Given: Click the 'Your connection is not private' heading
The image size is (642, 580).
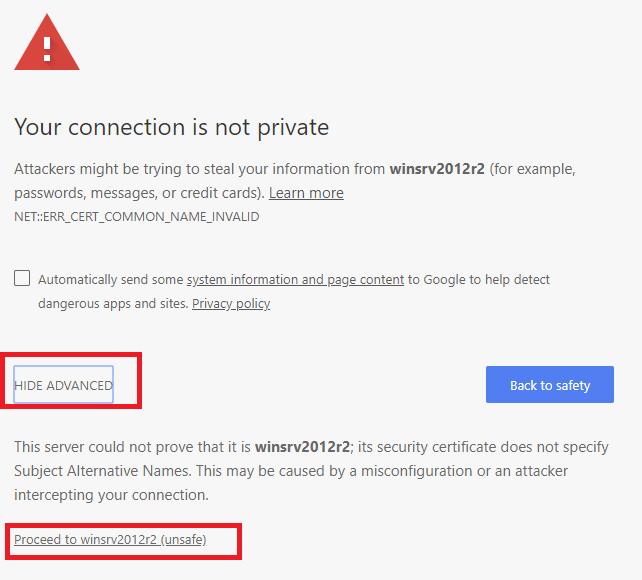Looking at the screenshot, I should pos(172,127).
